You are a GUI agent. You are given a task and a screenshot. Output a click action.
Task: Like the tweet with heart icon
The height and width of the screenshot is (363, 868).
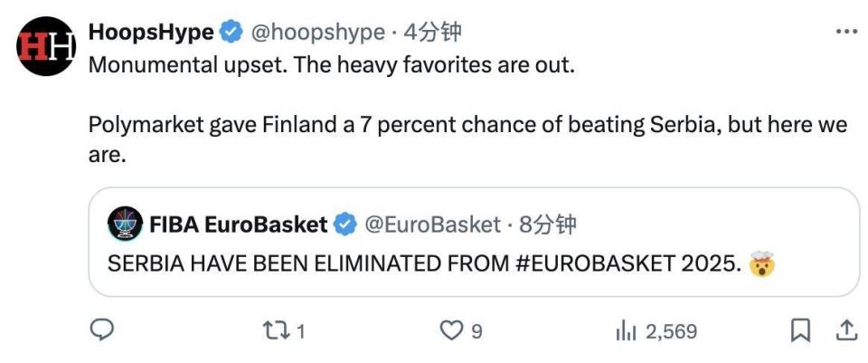click(450, 331)
